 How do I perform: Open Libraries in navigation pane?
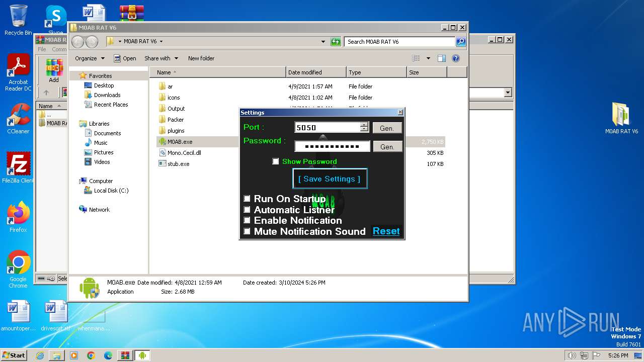[x=99, y=124]
